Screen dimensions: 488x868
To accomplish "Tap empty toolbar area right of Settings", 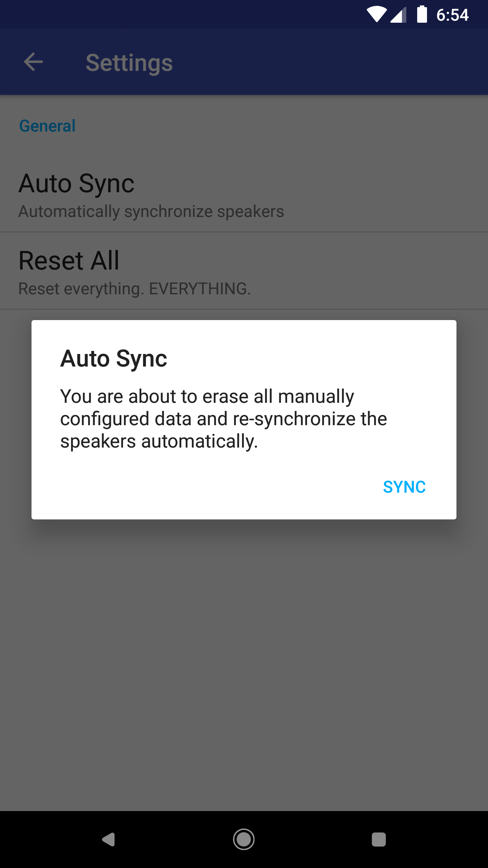I will tap(332, 62).
